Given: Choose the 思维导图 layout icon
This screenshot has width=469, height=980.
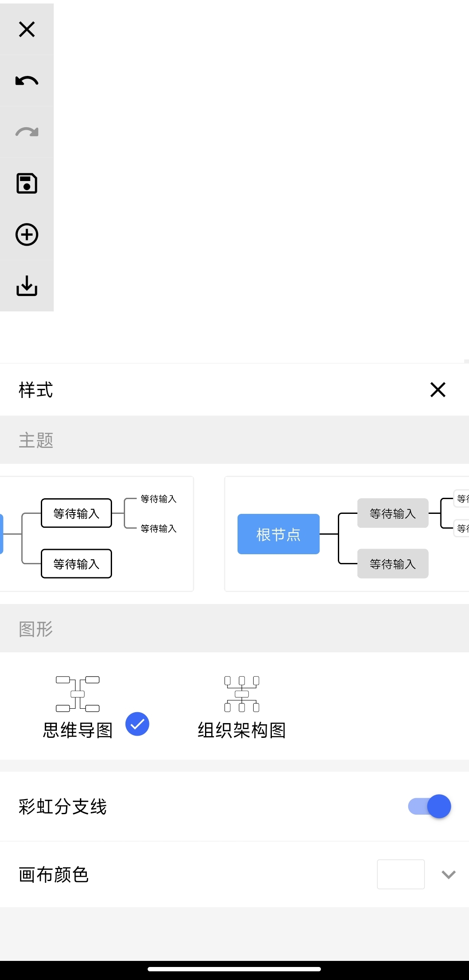Looking at the screenshot, I should pos(78,694).
